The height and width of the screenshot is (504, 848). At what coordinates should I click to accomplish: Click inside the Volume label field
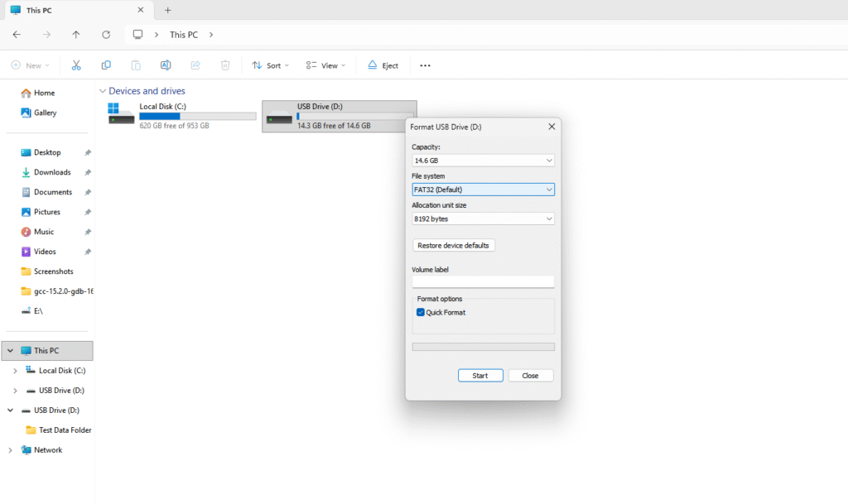(x=483, y=281)
